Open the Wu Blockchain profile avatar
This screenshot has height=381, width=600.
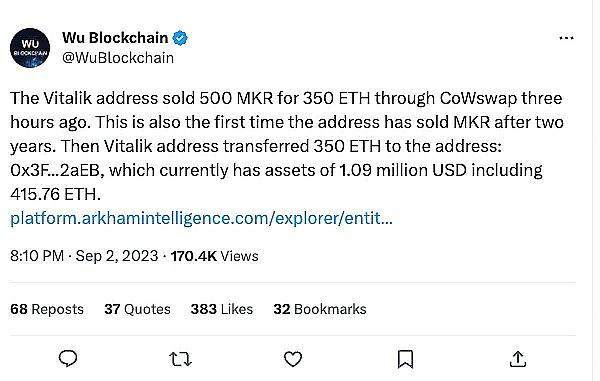click(x=30, y=48)
